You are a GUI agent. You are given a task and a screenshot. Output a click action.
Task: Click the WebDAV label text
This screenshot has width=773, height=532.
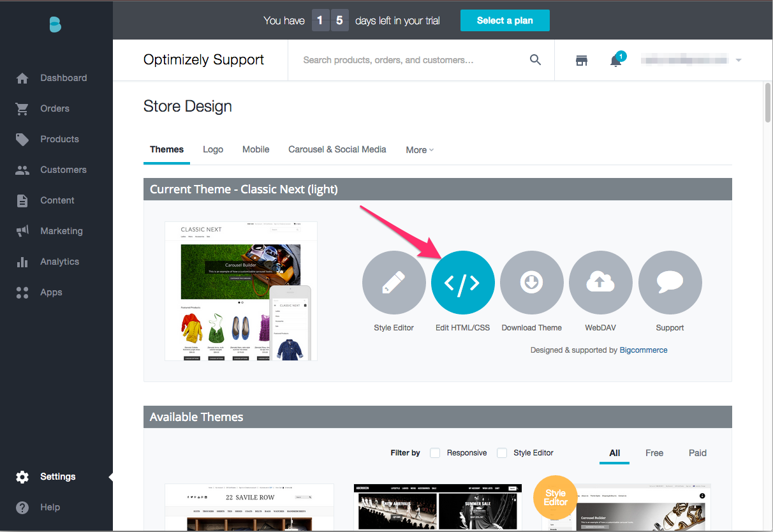point(601,328)
